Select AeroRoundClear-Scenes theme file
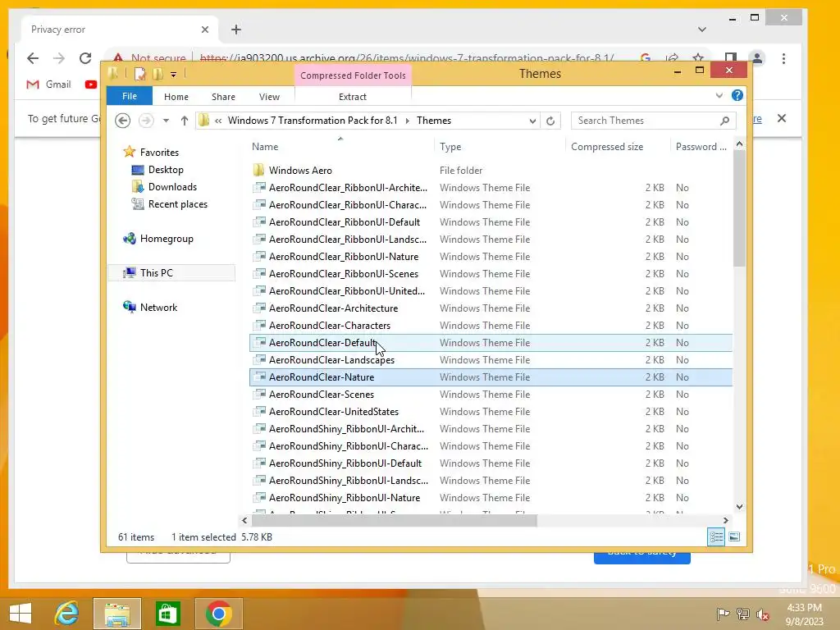The width and height of the screenshot is (840, 630). coord(491,395)
